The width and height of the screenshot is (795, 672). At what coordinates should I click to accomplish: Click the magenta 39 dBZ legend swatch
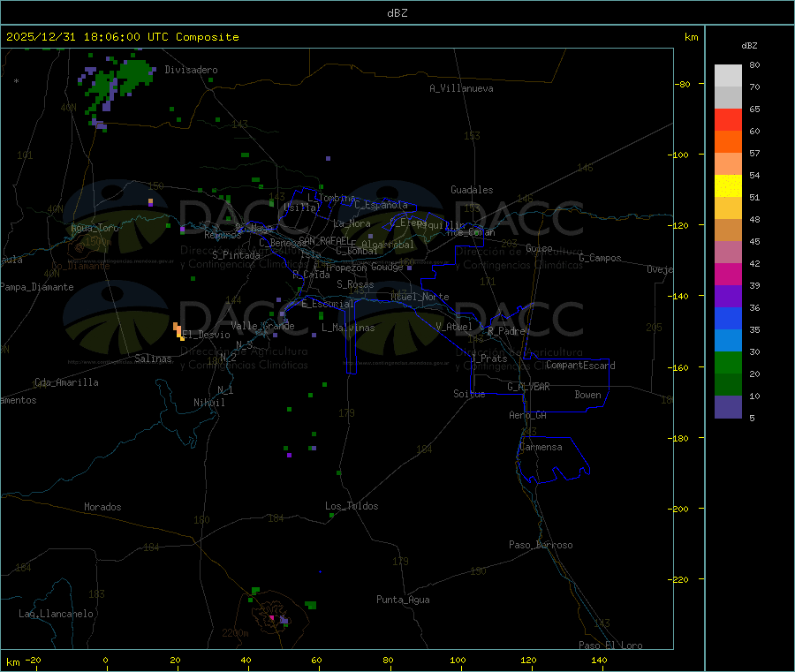(728, 274)
